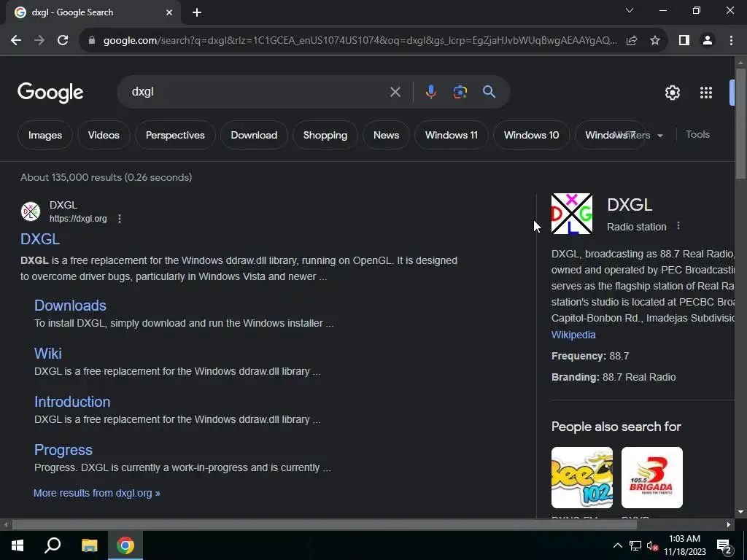Select the Images filter chip
This screenshot has height=560, width=747.
click(x=45, y=135)
